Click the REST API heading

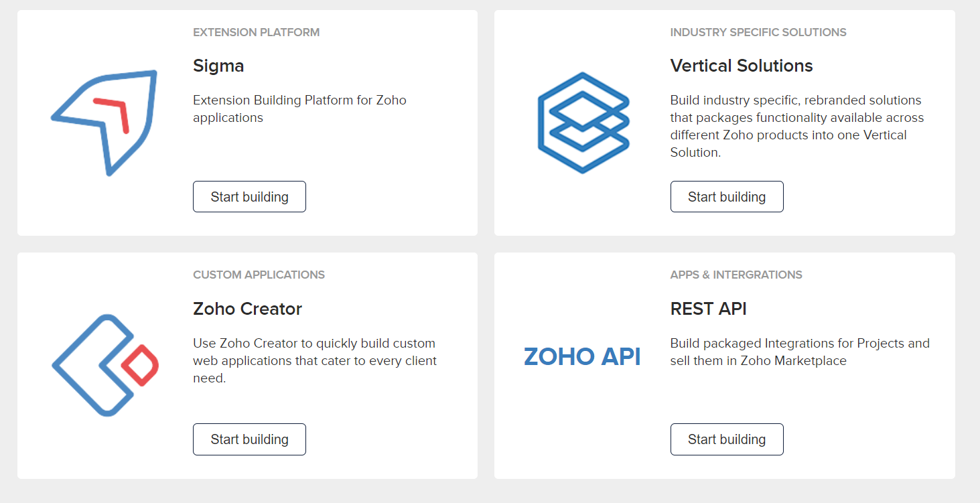point(708,309)
